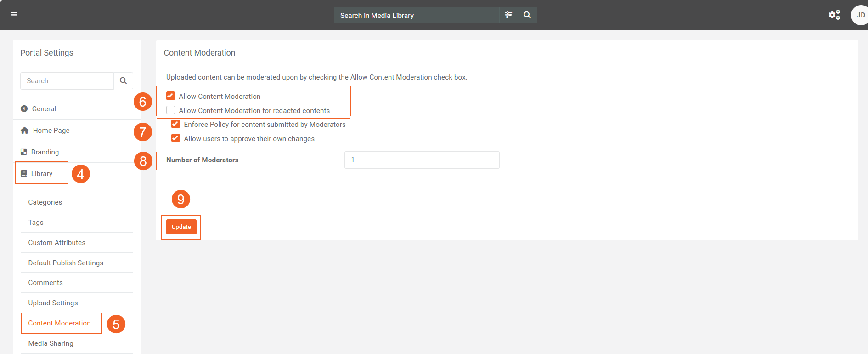
Task: Open the Categories settings page
Action: pyautogui.click(x=45, y=202)
